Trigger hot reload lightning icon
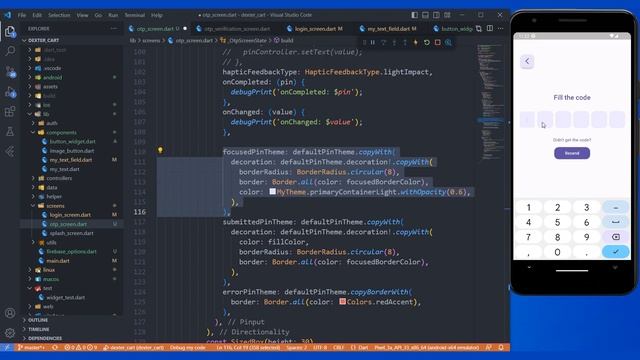Image resolution: width=640 pixels, height=360 pixels. coord(416,42)
